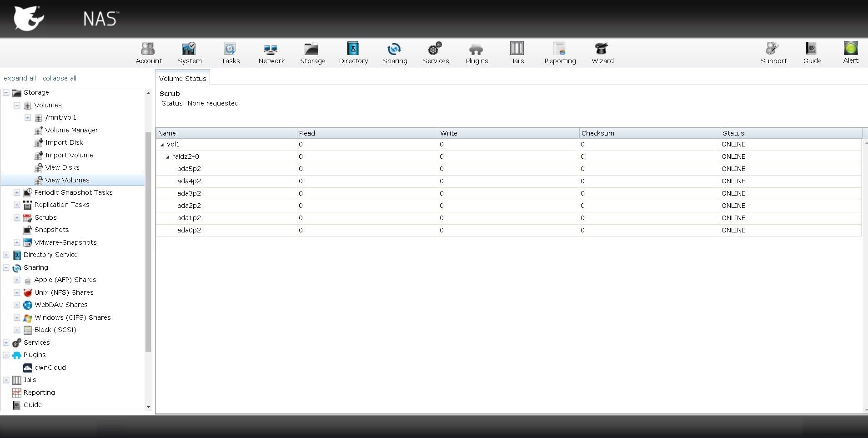Select the Volume Status tab
This screenshot has width=868, height=438.
[182, 78]
